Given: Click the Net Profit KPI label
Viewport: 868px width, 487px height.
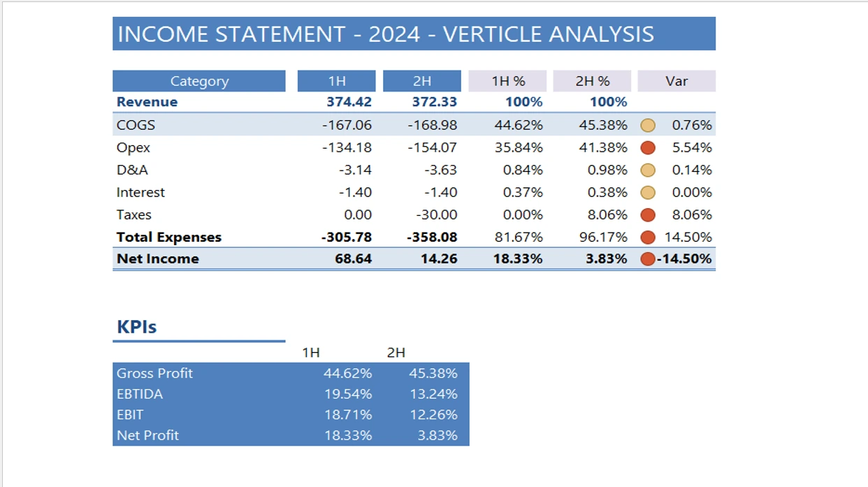Looking at the screenshot, I should 147,435.
